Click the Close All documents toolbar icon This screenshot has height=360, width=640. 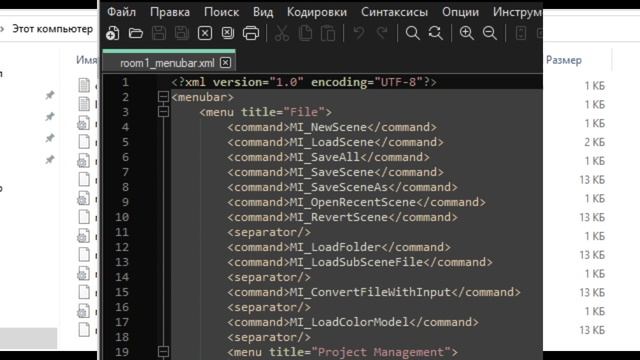pos(228,33)
